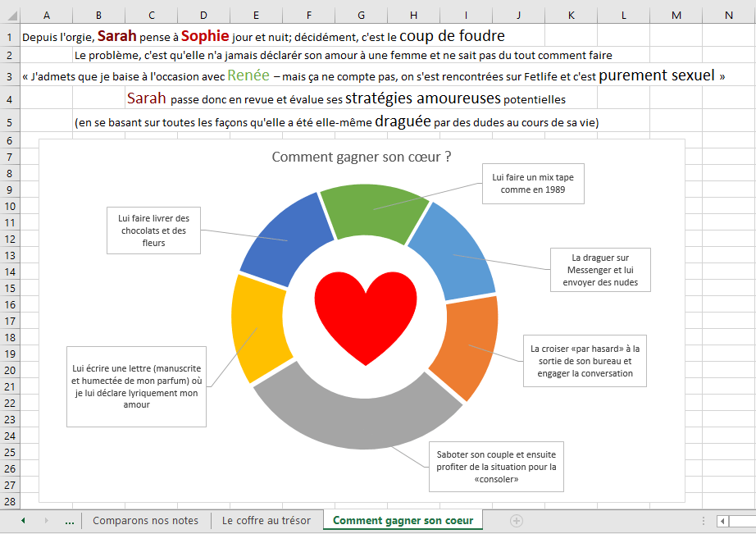Image resolution: width=756 pixels, height=534 pixels.
Task: Click the horizontal scrollbar left arrow
Action: point(722,521)
